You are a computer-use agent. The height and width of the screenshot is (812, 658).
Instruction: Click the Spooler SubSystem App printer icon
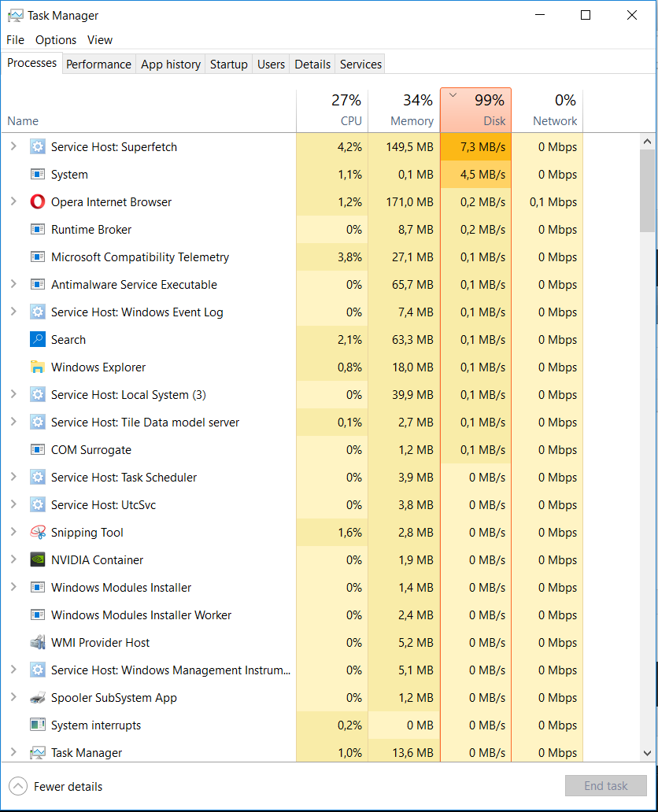click(38, 698)
